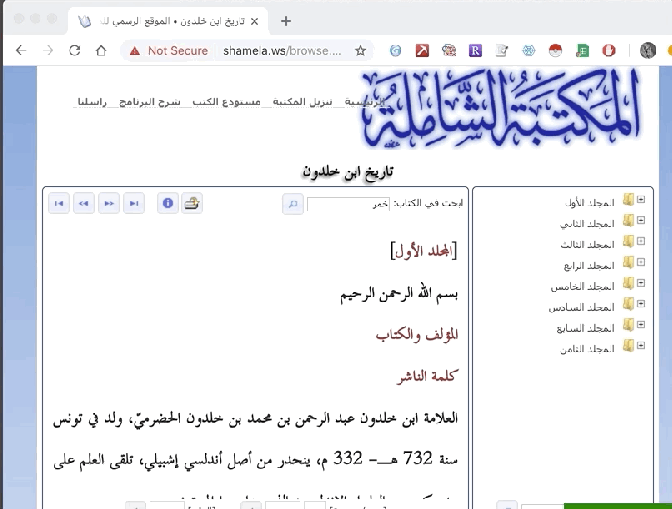Click the last page navigation button
Viewport: 672px width, 509px height.
133,204
